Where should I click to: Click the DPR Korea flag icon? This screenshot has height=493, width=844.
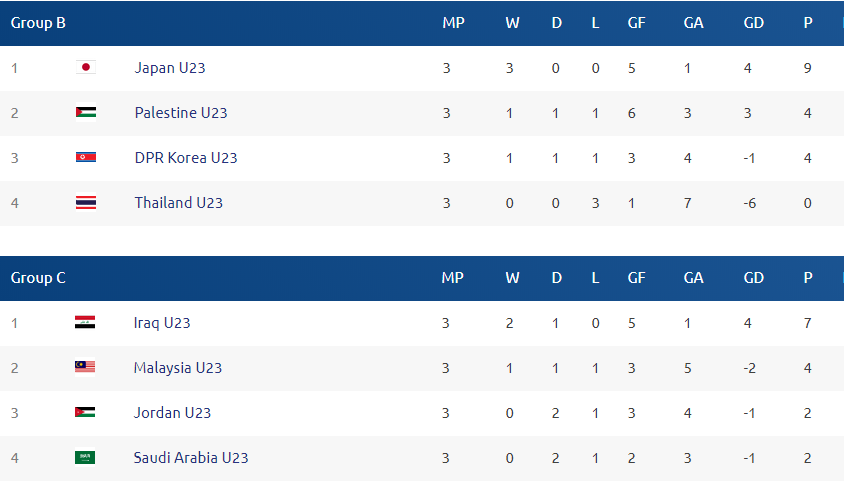pos(86,158)
